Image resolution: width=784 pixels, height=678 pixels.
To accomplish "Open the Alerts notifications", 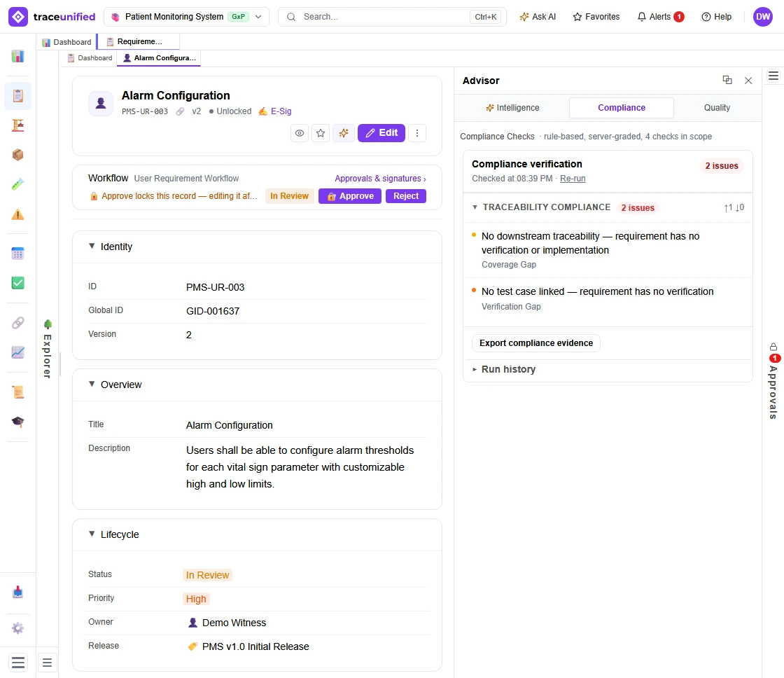I will 661,17.
